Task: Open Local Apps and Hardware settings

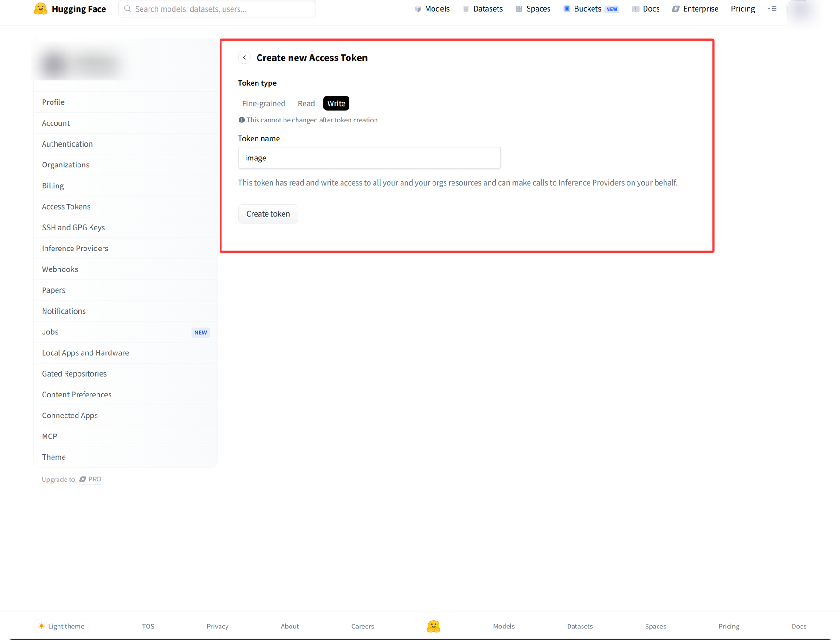Action: 125,352
